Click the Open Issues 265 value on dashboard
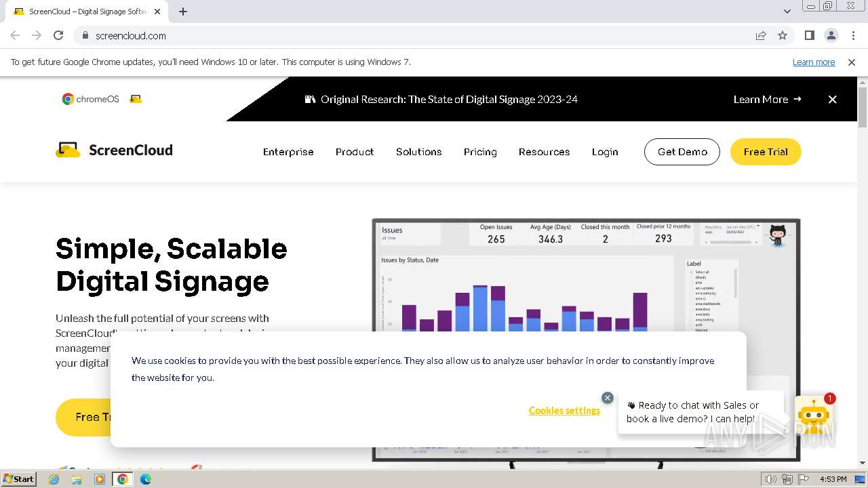868x488 pixels. (x=496, y=239)
